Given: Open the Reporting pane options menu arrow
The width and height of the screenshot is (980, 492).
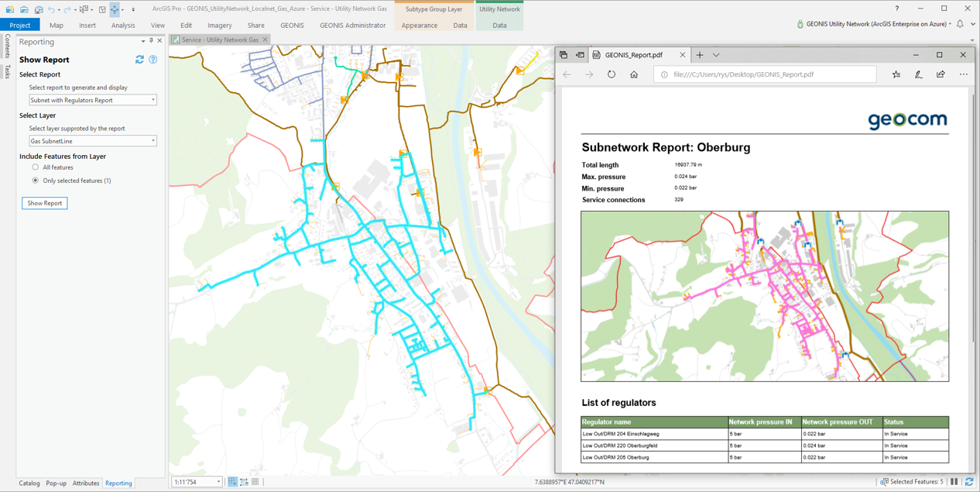Looking at the screenshot, I should click(x=143, y=41).
